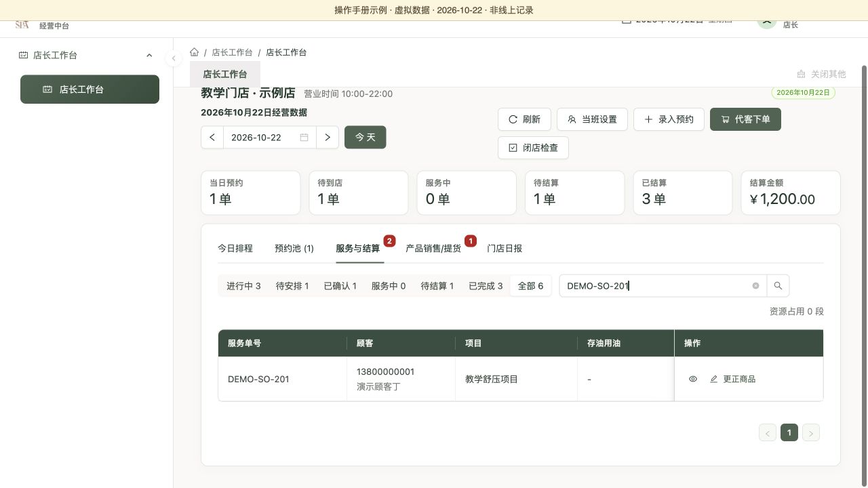Filter by 待安排 1 status

[x=292, y=286]
